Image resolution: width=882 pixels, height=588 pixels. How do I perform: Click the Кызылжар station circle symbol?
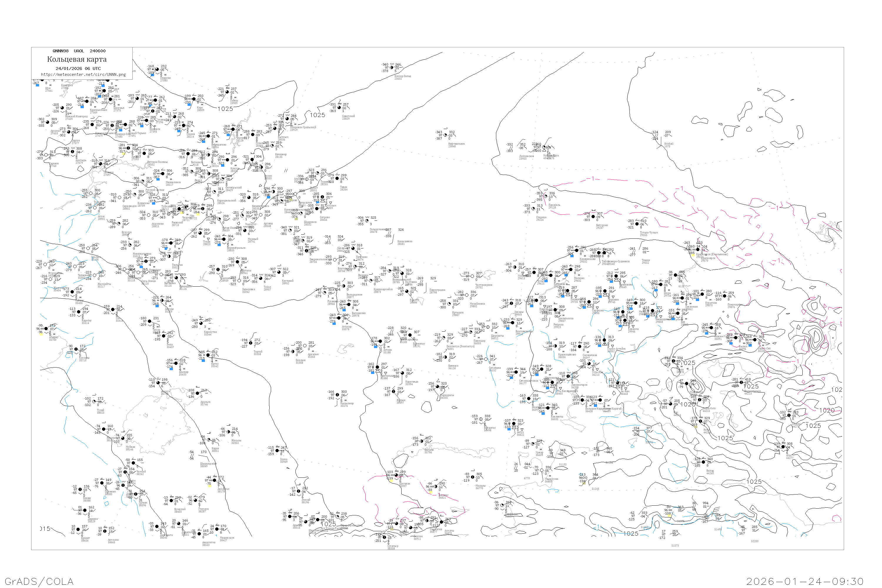coord(337,395)
